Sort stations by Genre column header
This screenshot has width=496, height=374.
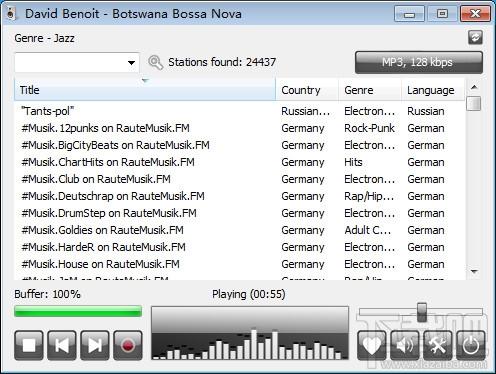370,90
